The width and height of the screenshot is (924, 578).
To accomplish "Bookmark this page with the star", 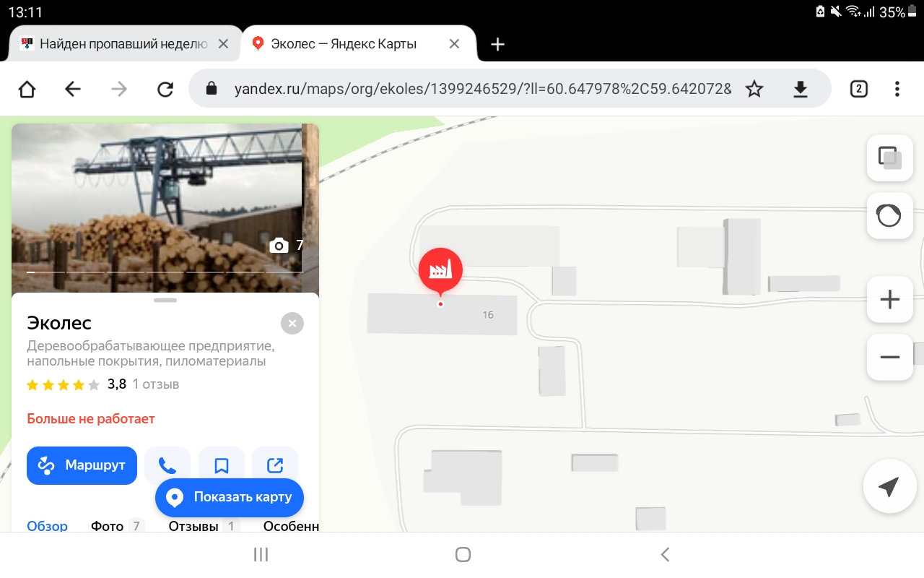I will 754,89.
